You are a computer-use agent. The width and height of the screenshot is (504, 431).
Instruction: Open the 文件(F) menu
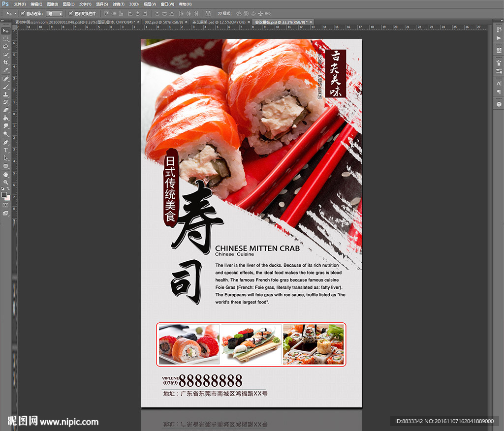tap(20, 4)
